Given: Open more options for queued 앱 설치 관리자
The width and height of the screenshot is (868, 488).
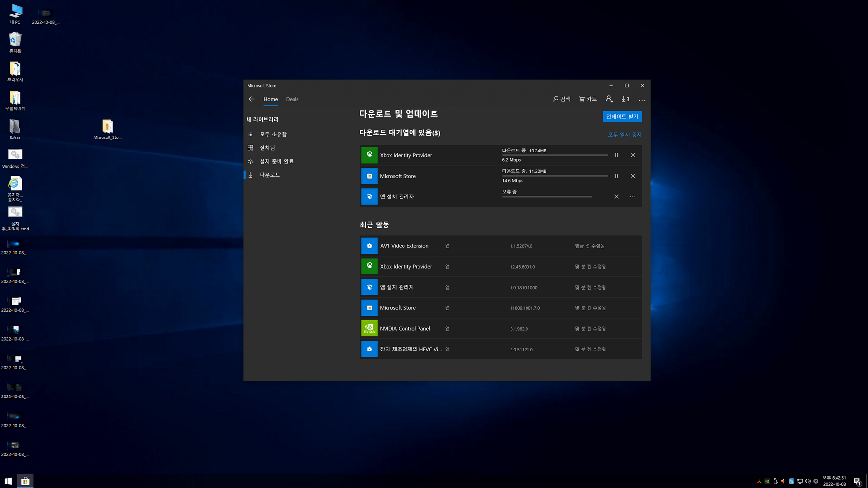Looking at the screenshot, I should point(633,197).
